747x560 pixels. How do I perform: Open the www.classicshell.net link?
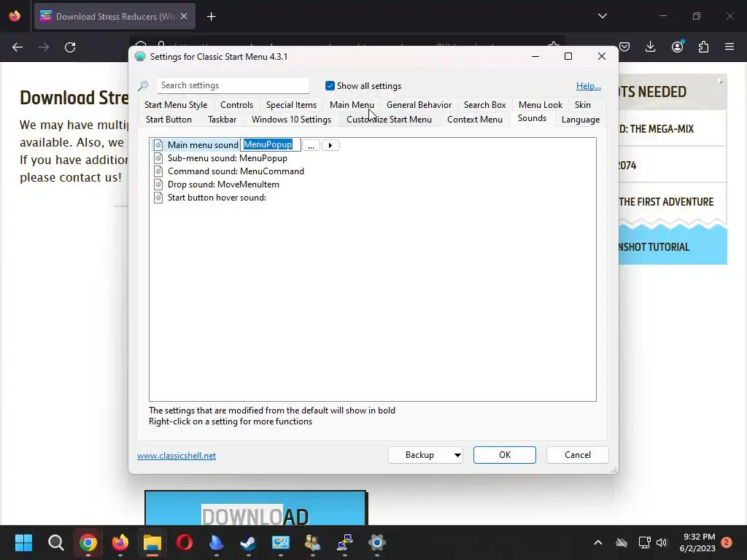[177, 456]
